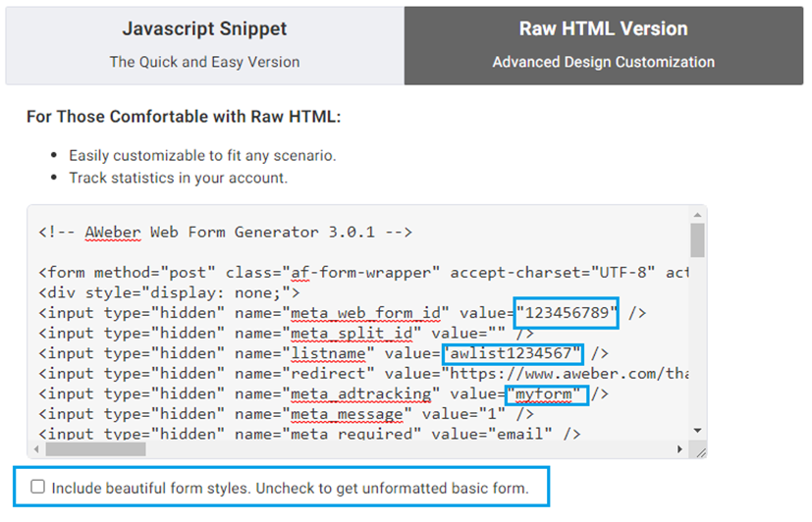Viewport: 812px width, 522px height.
Task: Click the "123456789" form id value
Action: tap(566, 312)
